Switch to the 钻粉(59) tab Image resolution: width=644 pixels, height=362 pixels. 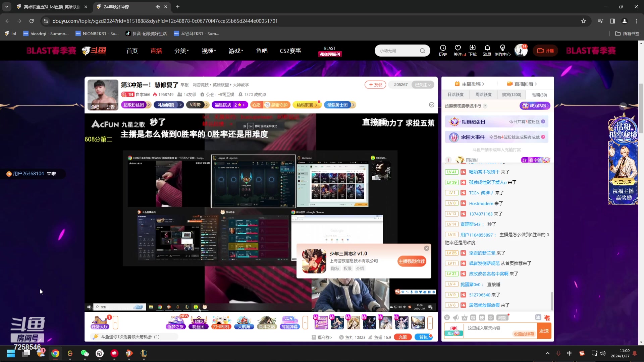(x=539, y=95)
